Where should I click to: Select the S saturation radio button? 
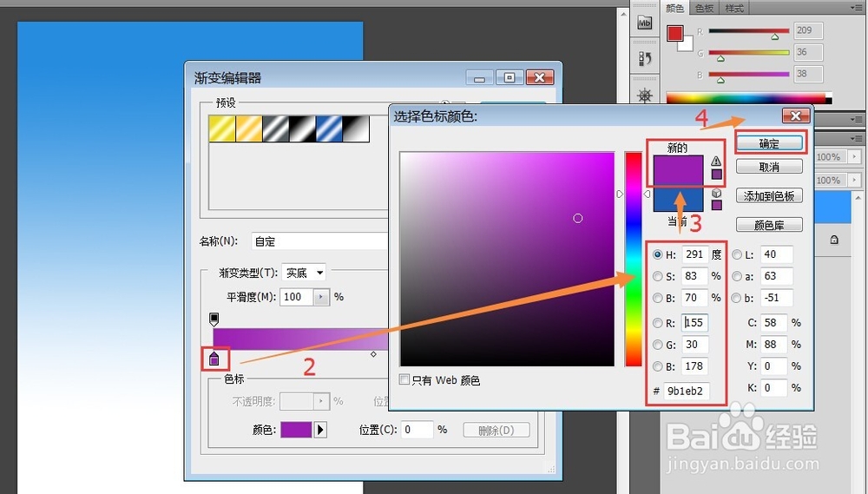click(x=658, y=276)
